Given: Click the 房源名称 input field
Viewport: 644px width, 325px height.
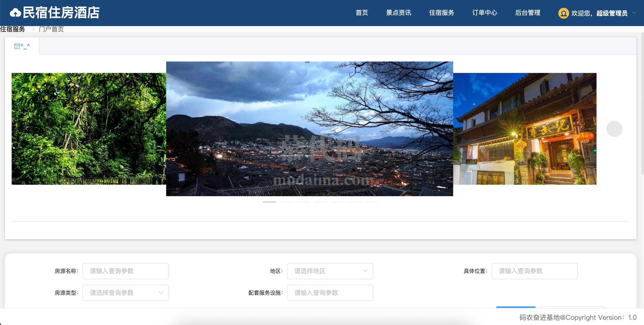Looking at the screenshot, I should tap(126, 271).
